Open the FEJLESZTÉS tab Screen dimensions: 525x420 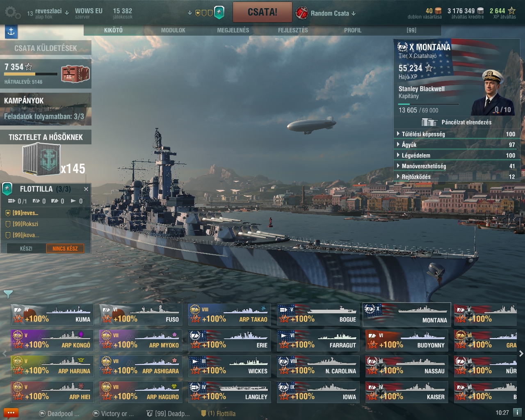tap(293, 30)
